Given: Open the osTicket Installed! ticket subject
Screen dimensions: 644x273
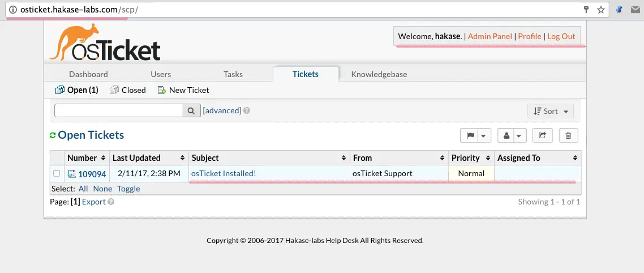Looking at the screenshot, I should [x=224, y=173].
